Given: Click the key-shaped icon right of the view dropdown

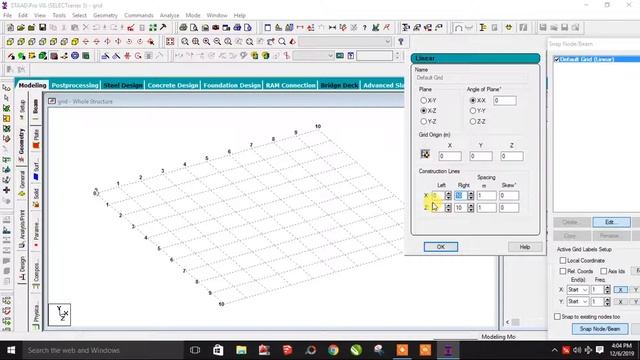Looking at the screenshot, I should [x=401, y=42].
